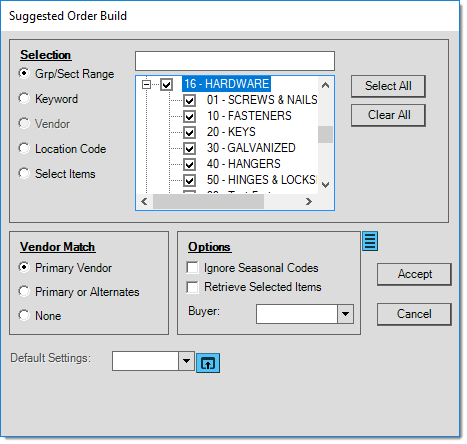Select the Grp/Sect Range radio button
The width and height of the screenshot is (467, 444).
(x=24, y=73)
